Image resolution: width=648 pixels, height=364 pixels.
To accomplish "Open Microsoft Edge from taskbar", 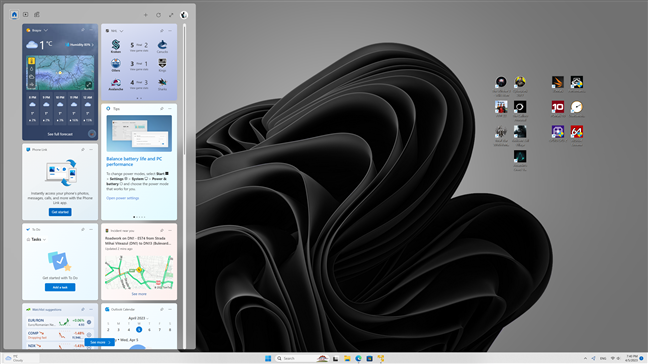I will coord(358,358).
